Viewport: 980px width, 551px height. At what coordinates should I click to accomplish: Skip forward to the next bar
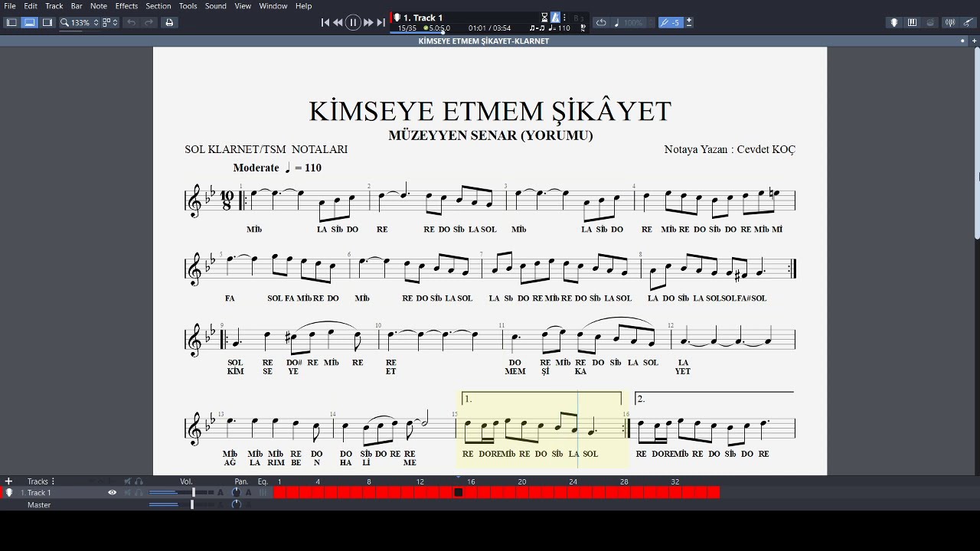coord(368,23)
